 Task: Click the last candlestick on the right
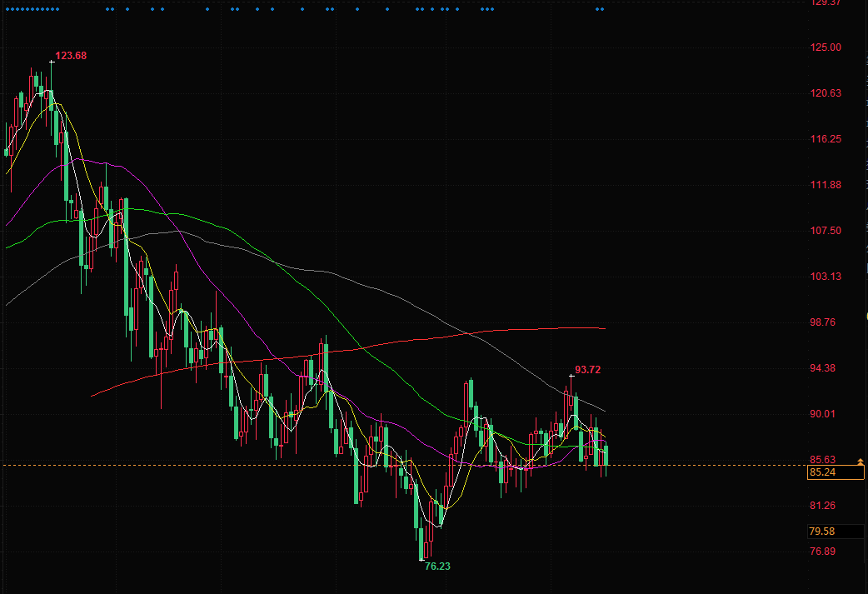click(x=606, y=456)
